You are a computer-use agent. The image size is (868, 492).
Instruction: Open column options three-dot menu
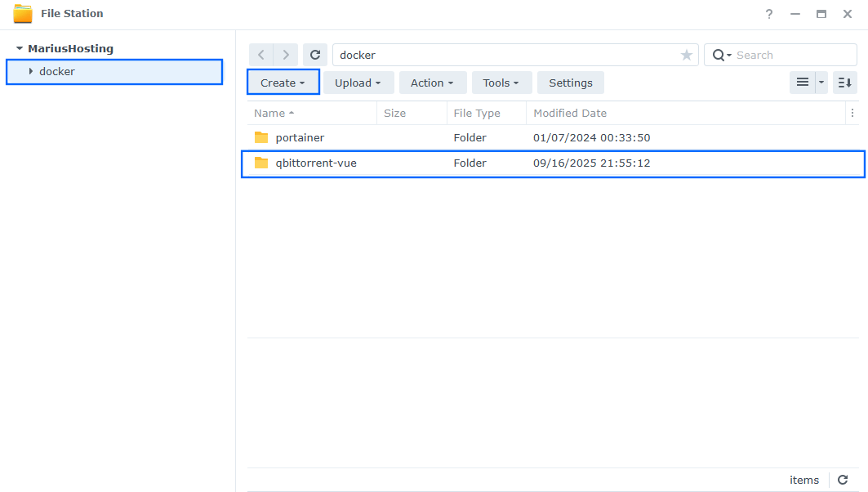coord(852,113)
